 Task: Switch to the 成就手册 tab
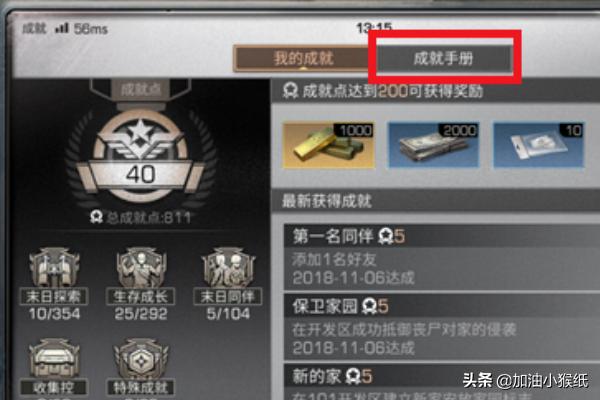click(x=444, y=59)
